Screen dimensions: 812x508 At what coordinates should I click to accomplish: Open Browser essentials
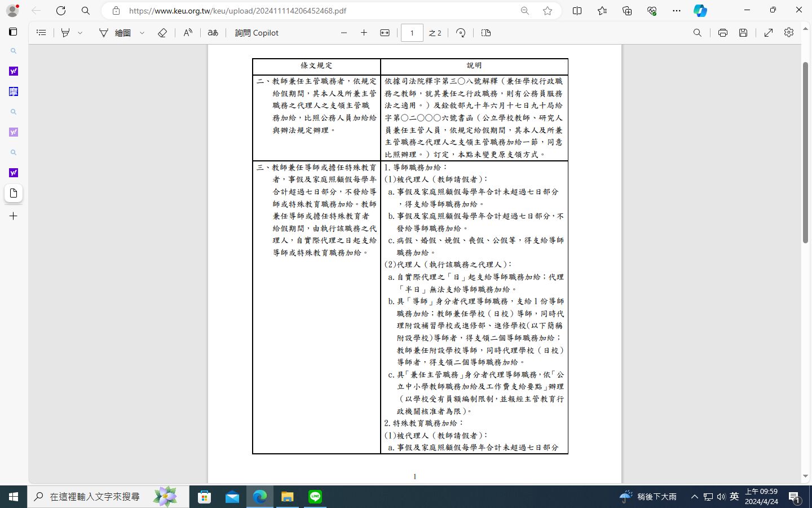652,11
